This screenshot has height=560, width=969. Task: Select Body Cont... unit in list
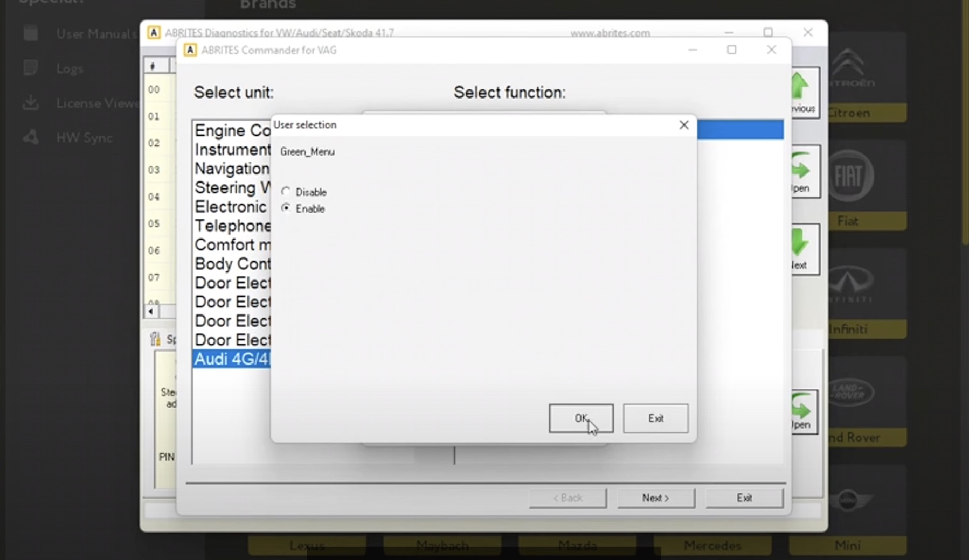coord(232,264)
